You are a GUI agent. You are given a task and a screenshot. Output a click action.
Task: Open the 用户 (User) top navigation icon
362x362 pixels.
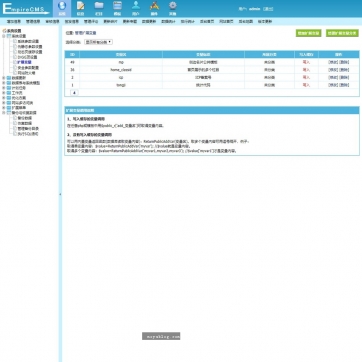point(136,8)
